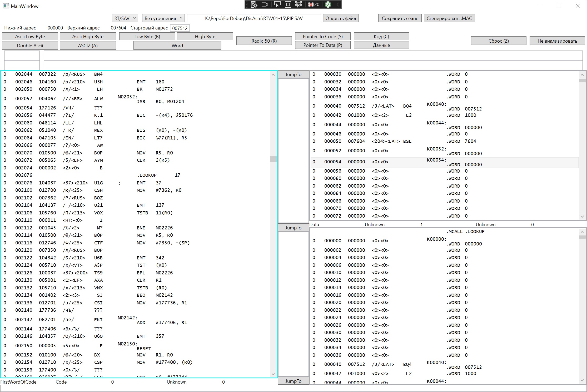Click the left listing's vertical scrollbar thumb
This screenshot has width=587, height=392.
[x=273, y=159]
